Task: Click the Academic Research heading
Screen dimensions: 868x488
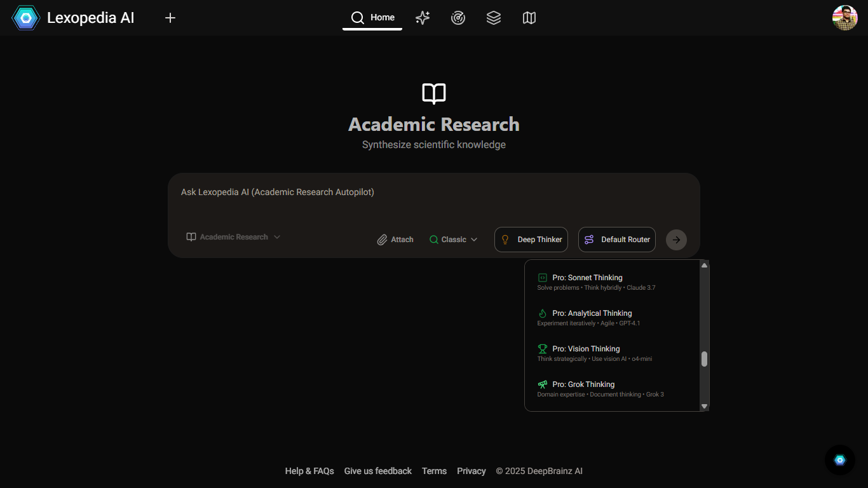Action: tap(434, 125)
